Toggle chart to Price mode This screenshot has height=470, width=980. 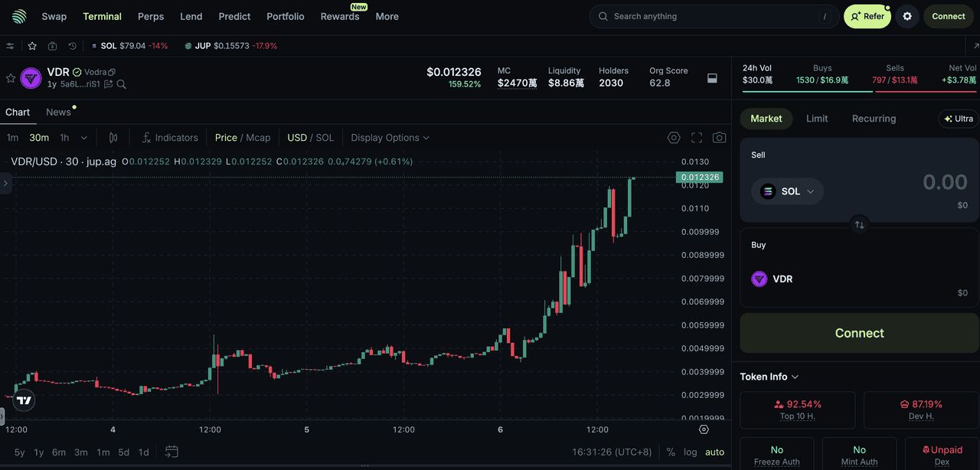[x=226, y=138]
